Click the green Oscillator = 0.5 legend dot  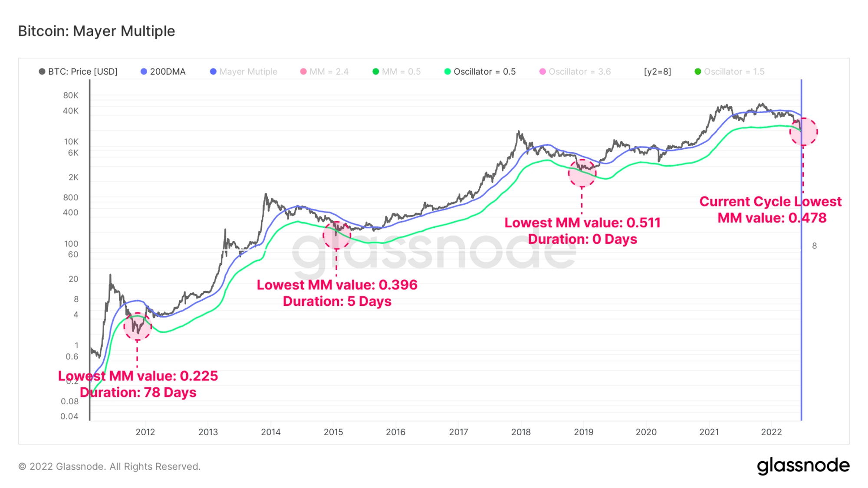tap(448, 72)
